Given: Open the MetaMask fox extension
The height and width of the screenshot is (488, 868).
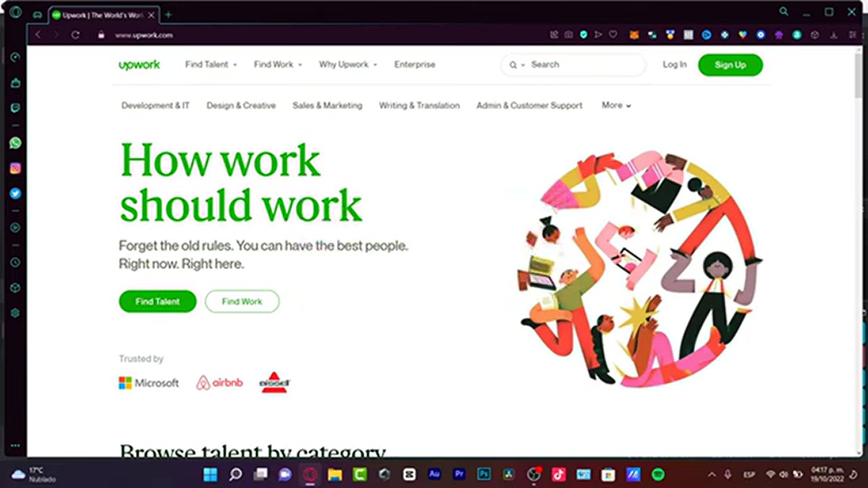Looking at the screenshot, I should (634, 35).
